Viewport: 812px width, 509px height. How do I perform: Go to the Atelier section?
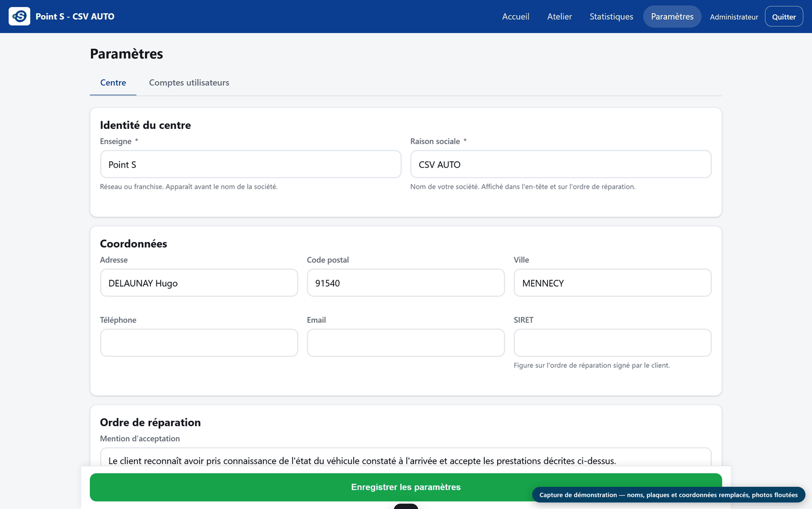pyautogui.click(x=560, y=16)
